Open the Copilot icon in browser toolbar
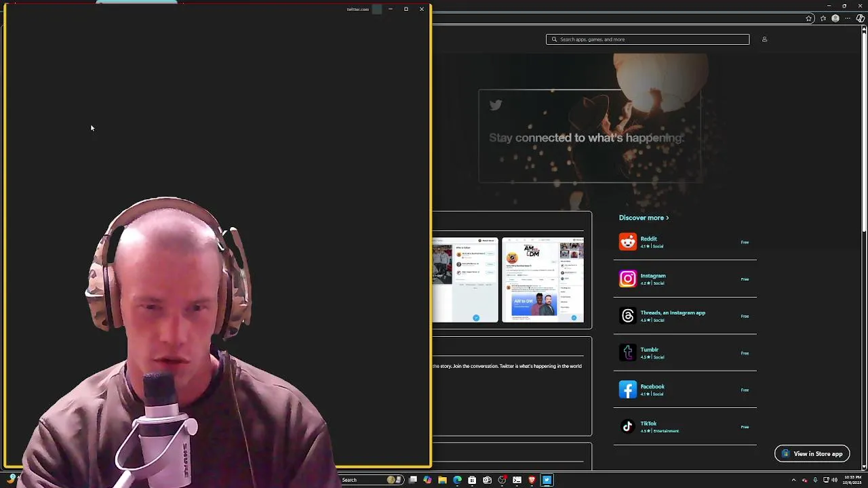This screenshot has width=868, height=488. pos(861,18)
